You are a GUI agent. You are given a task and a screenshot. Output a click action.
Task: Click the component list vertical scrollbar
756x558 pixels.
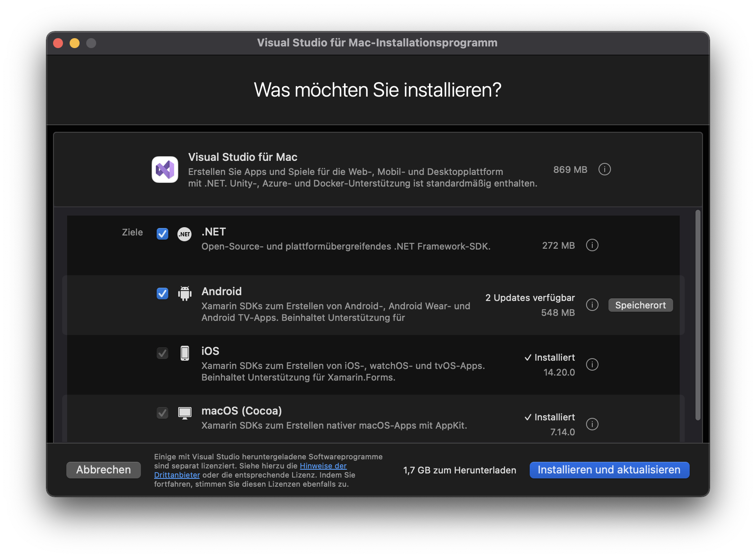pos(698,315)
